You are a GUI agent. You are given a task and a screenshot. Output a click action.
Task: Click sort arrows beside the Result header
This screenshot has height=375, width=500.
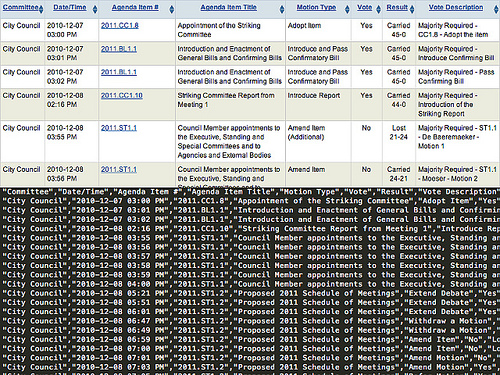pos(412,9)
